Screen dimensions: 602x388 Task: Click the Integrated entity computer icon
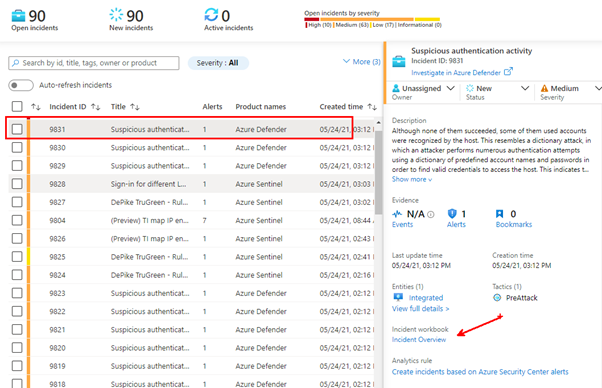(x=398, y=297)
